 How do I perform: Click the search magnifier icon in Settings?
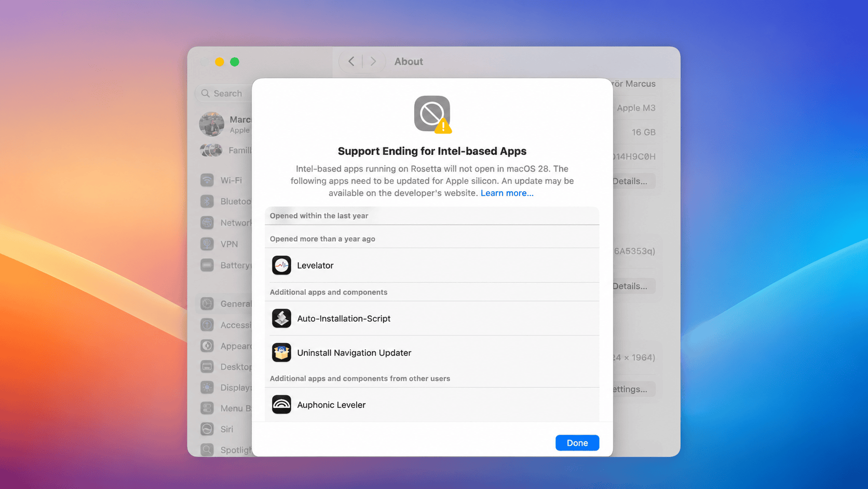click(206, 94)
